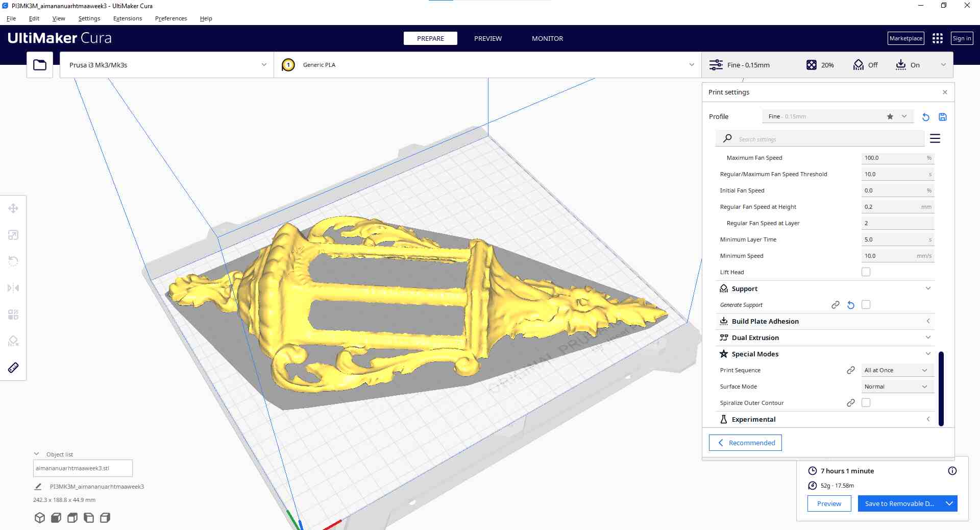Select the Rotate tool in left toolbar
The height and width of the screenshot is (530, 980).
coord(13,261)
